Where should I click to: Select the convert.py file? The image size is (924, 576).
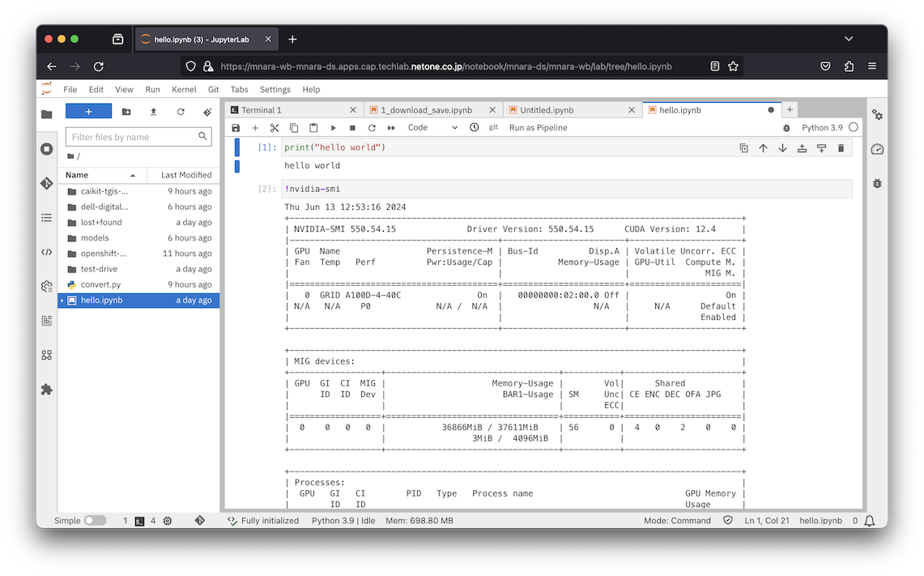139,284
